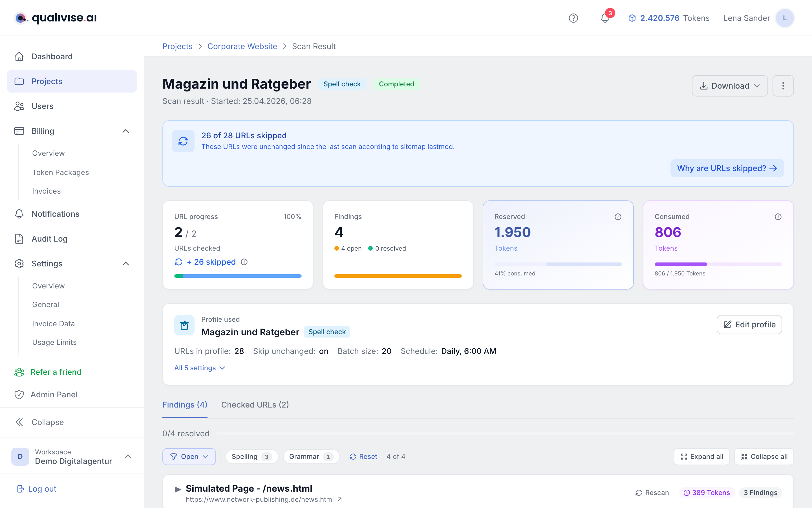Click the token cube icon in header
Screen dimensions: 812x508
pyautogui.click(x=632, y=18)
